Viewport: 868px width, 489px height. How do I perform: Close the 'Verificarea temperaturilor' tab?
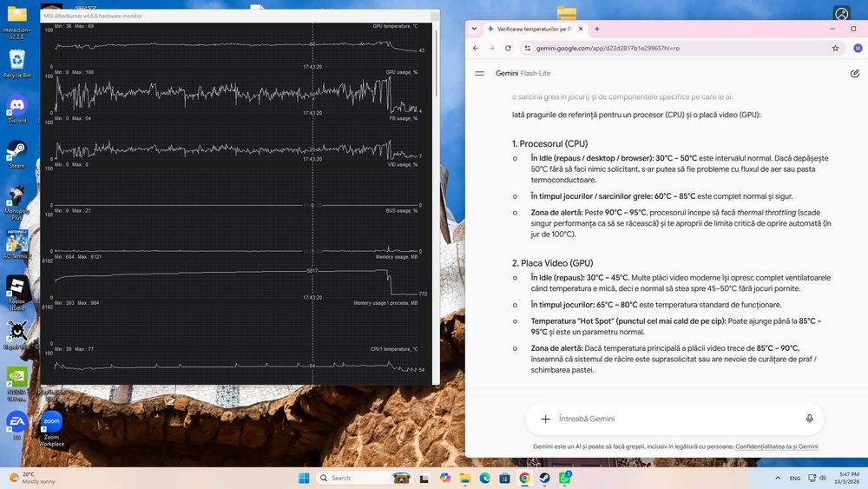tap(581, 29)
